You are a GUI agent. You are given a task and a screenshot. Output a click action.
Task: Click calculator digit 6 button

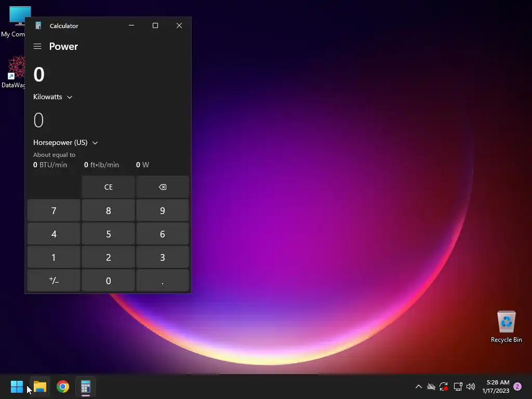click(163, 234)
